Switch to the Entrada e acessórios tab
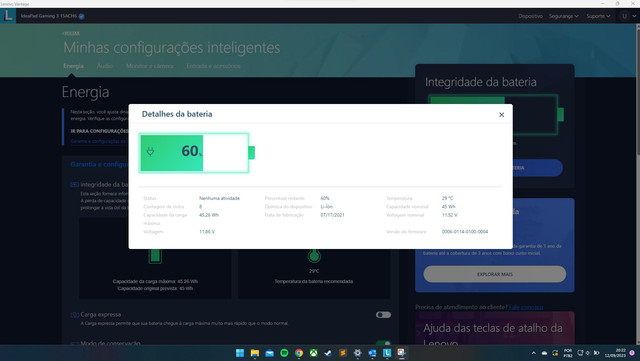Screen dimensions: 640x361 click(x=213, y=66)
